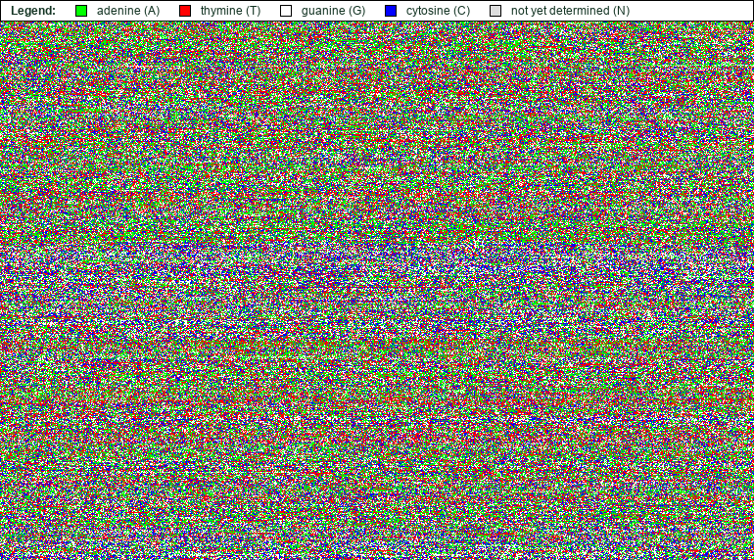Click the gray not yet determined (N) swatch
Screen dimensions: 754x560
tap(495, 11)
